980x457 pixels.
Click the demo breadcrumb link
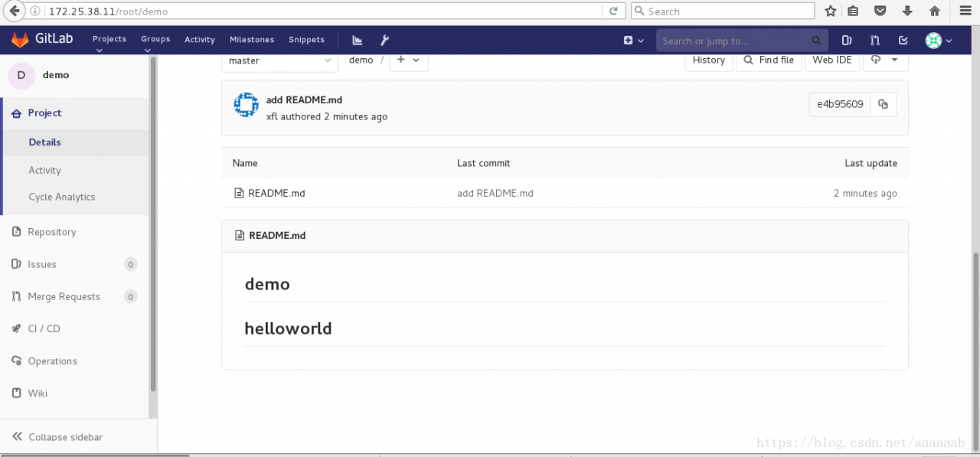click(361, 60)
